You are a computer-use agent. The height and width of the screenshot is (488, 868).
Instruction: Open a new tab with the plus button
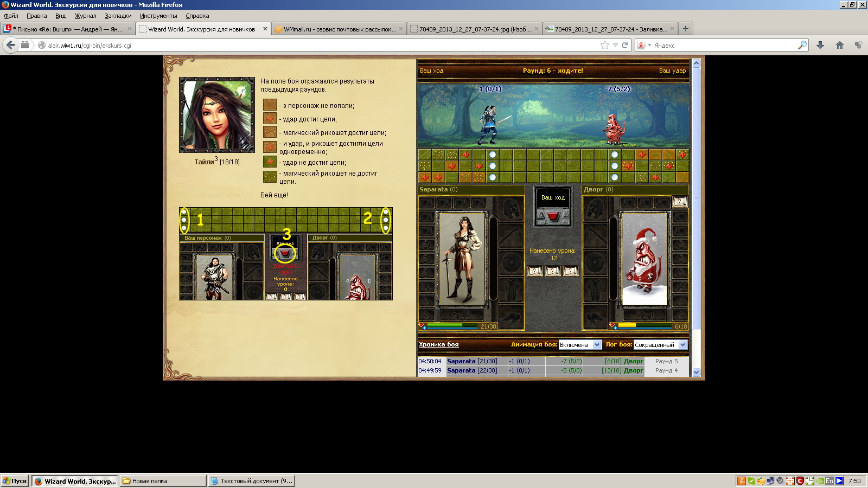686,29
